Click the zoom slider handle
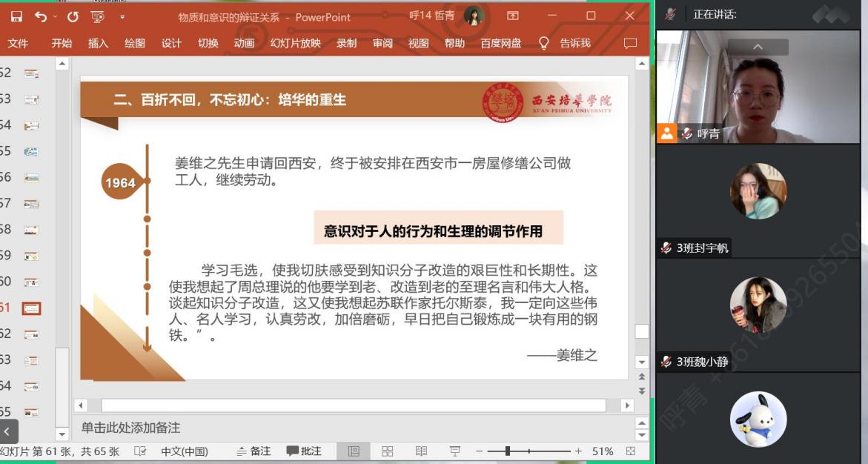The image size is (868, 464). [508, 451]
